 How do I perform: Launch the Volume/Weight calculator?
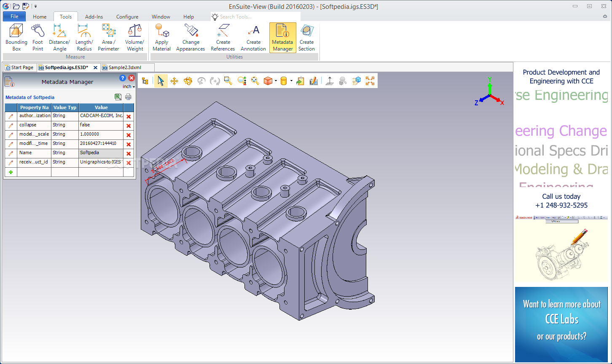pyautogui.click(x=135, y=37)
